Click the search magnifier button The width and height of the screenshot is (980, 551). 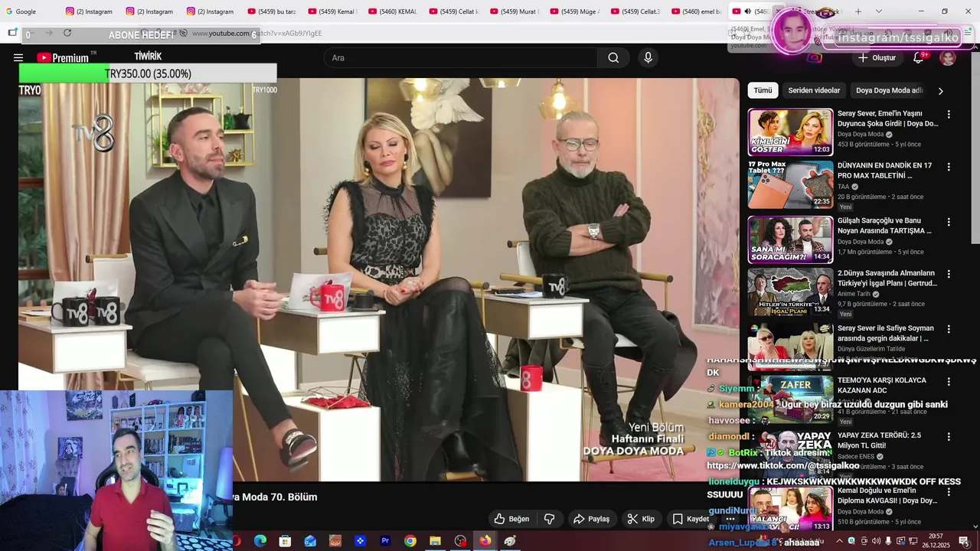coord(613,57)
